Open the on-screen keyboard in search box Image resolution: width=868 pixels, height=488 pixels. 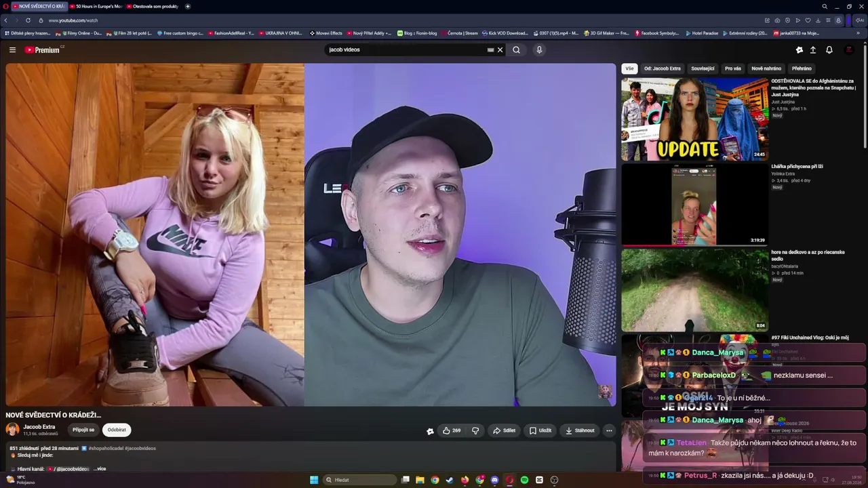[490, 49]
